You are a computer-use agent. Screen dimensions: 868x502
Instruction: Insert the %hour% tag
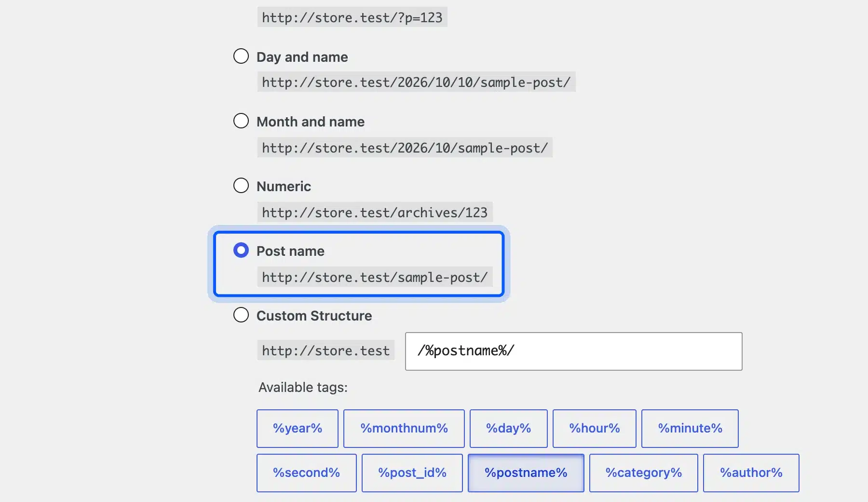[x=595, y=429]
